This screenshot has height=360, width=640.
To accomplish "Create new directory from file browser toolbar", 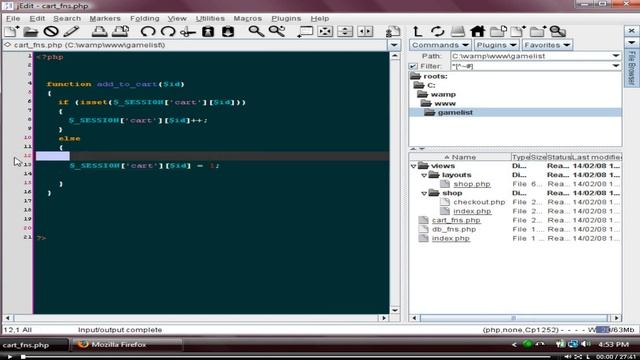I will (538, 31).
